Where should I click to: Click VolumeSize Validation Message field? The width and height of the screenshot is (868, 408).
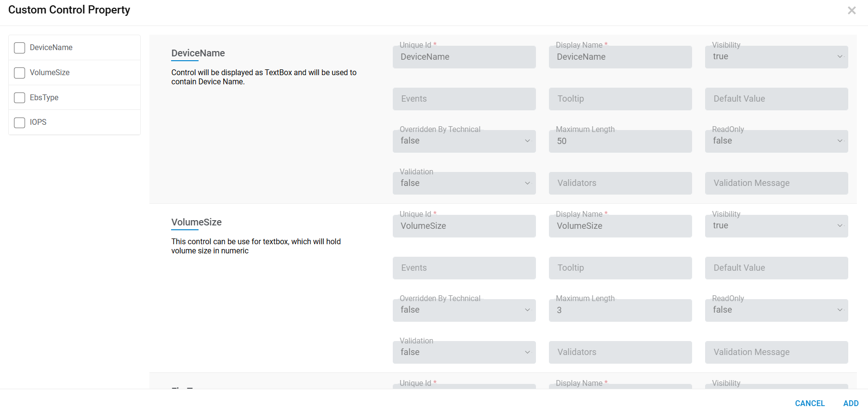[x=776, y=353]
